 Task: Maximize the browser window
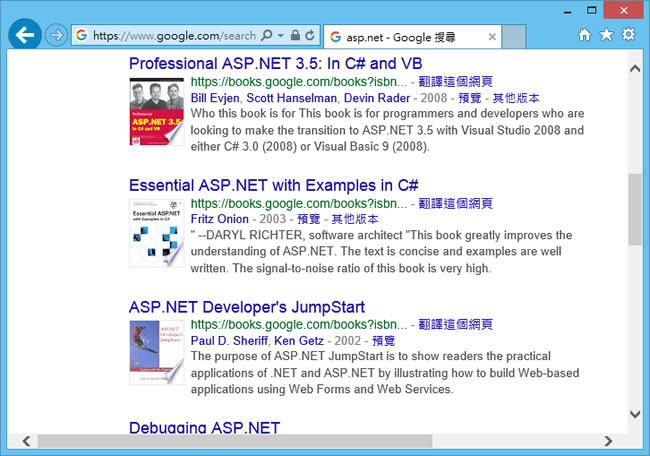(x=592, y=10)
